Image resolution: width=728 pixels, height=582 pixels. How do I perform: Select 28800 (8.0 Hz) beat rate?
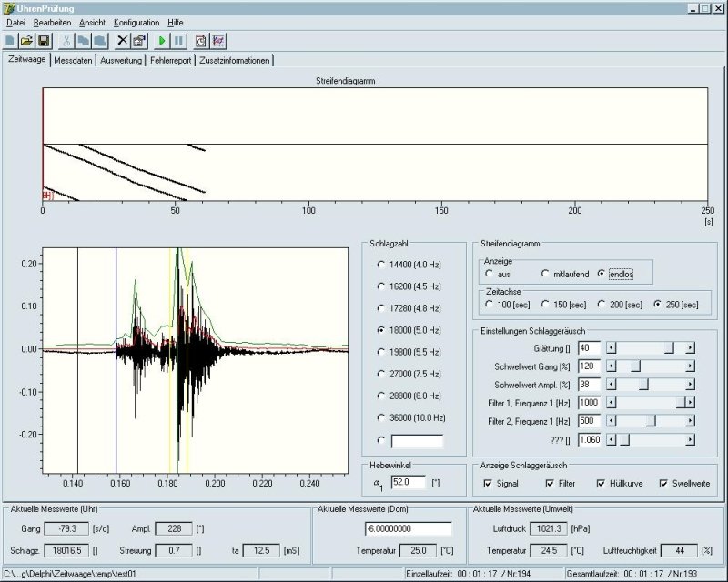point(381,396)
